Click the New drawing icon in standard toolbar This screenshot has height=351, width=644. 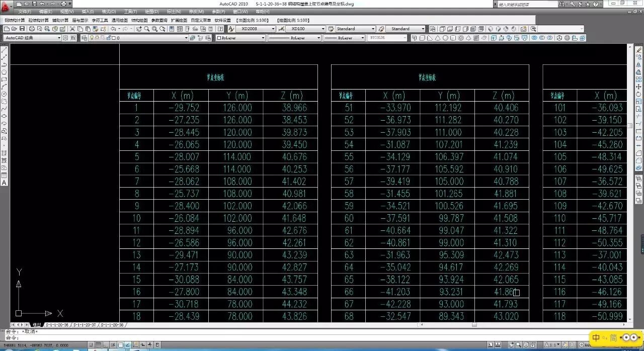click(x=7, y=29)
